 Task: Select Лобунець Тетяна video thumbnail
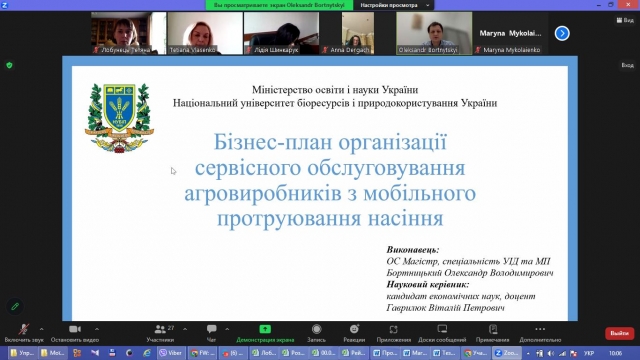[128, 33]
